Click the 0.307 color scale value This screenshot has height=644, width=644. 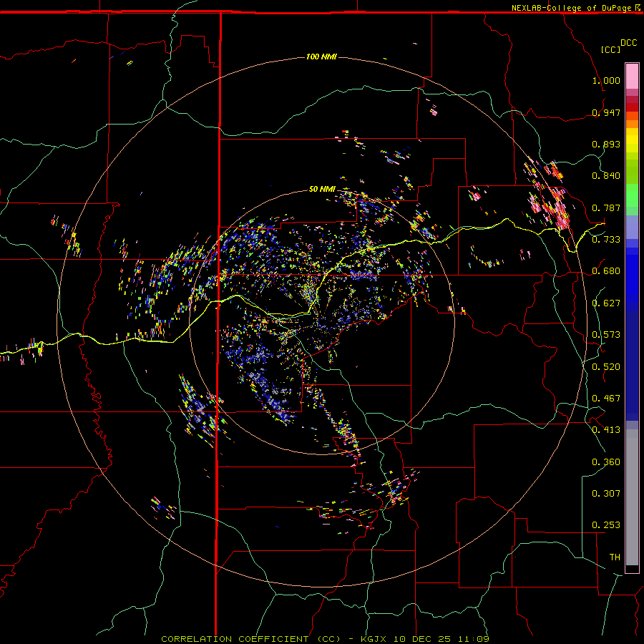[x=606, y=493]
